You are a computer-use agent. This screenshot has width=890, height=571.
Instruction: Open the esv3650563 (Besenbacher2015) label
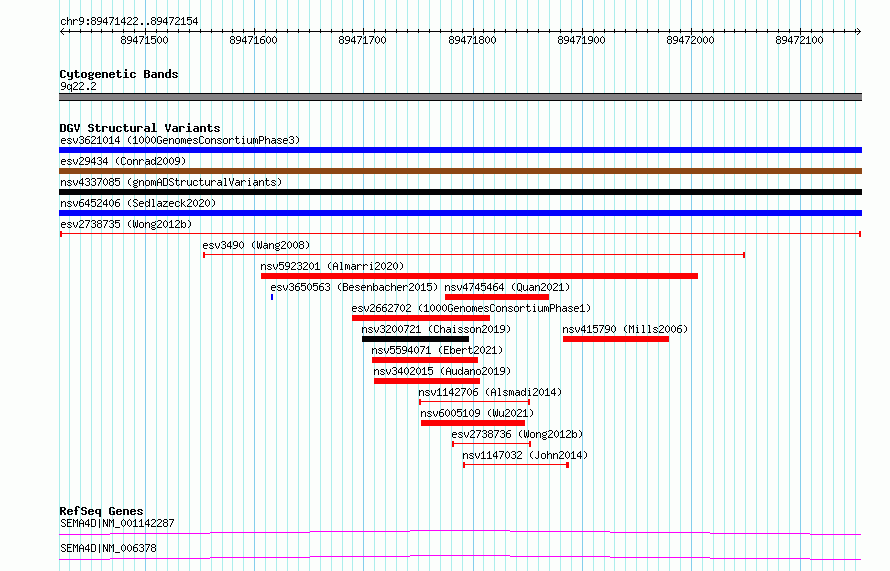point(354,287)
